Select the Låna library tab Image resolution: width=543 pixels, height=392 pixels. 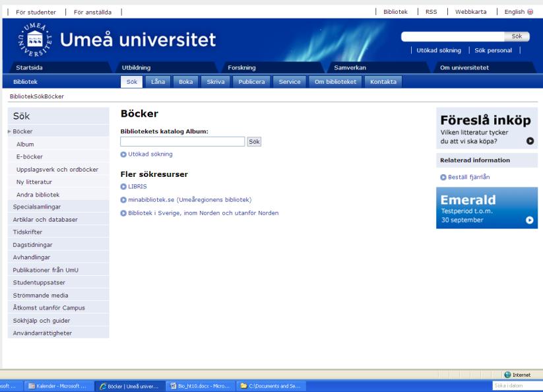(158, 82)
